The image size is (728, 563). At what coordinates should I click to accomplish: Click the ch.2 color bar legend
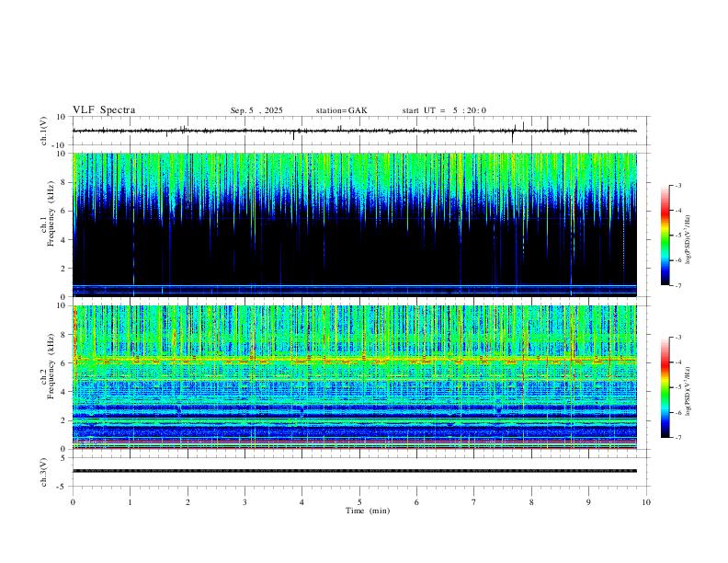pyautogui.click(x=665, y=387)
